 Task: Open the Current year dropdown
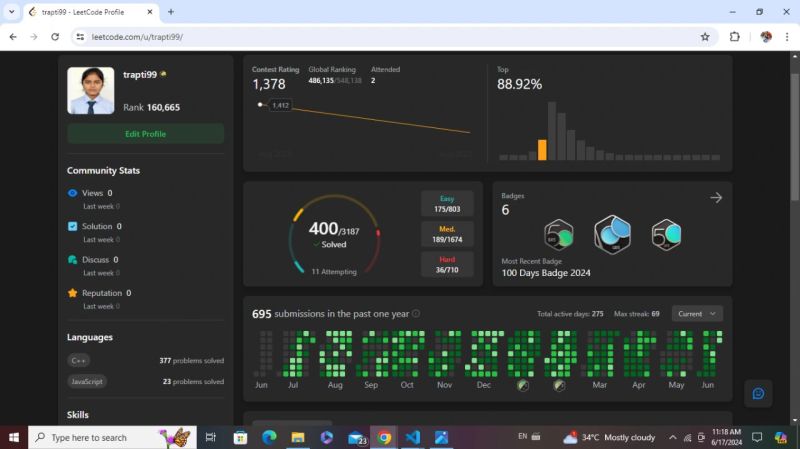click(x=697, y=314)
